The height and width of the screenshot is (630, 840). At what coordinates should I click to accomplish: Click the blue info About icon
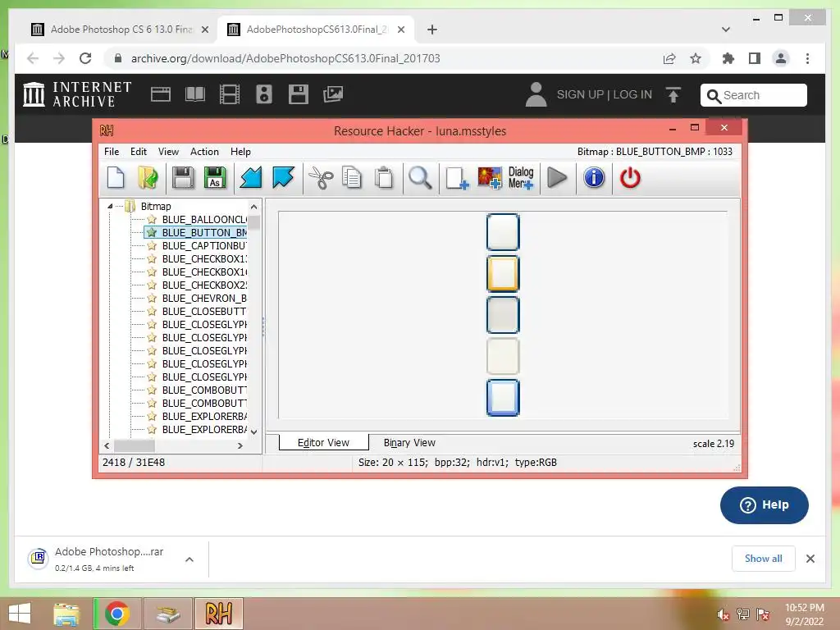click(x=594, y=178)
